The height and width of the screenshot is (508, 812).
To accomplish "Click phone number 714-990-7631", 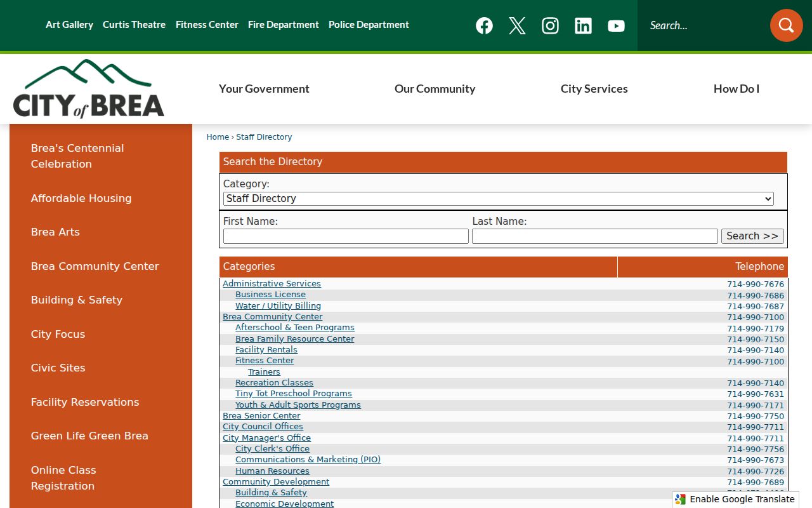I will click(x=756, y=394).
